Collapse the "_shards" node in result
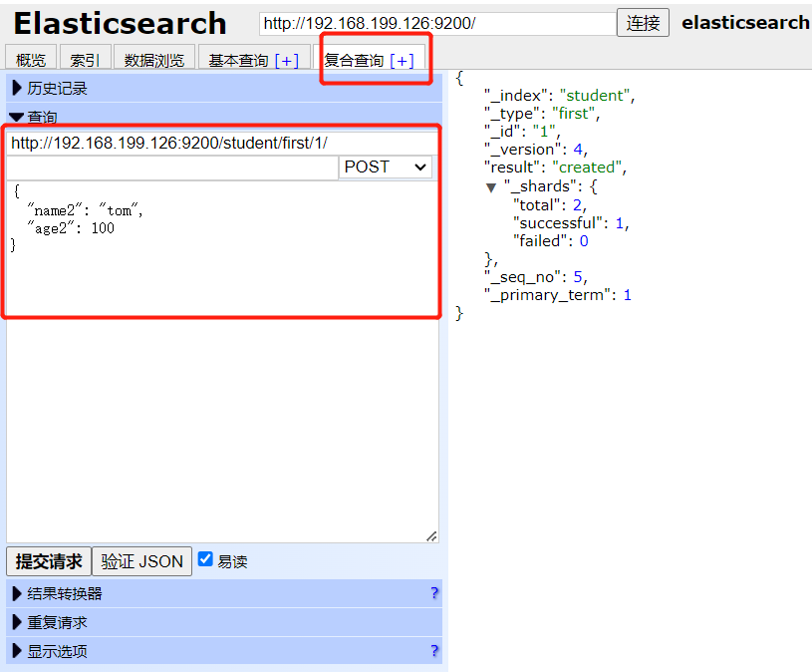The height and width of the screenshot is (672, 812). tap(491, 187)
